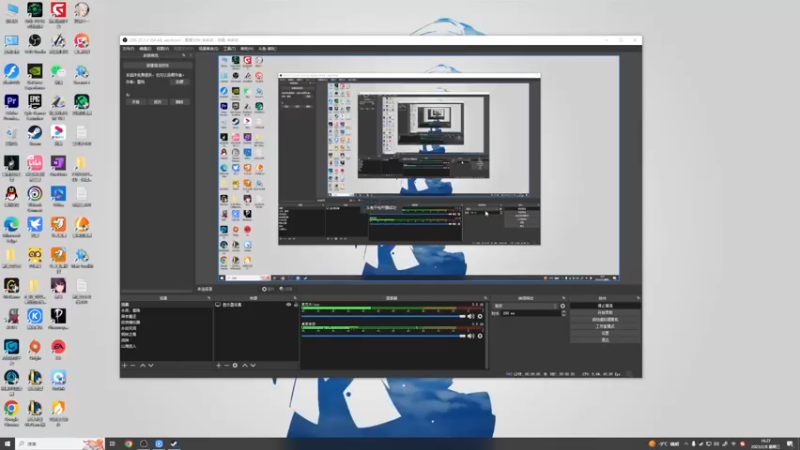
Task: Click the transition duration value field
Action: point(531,313)
